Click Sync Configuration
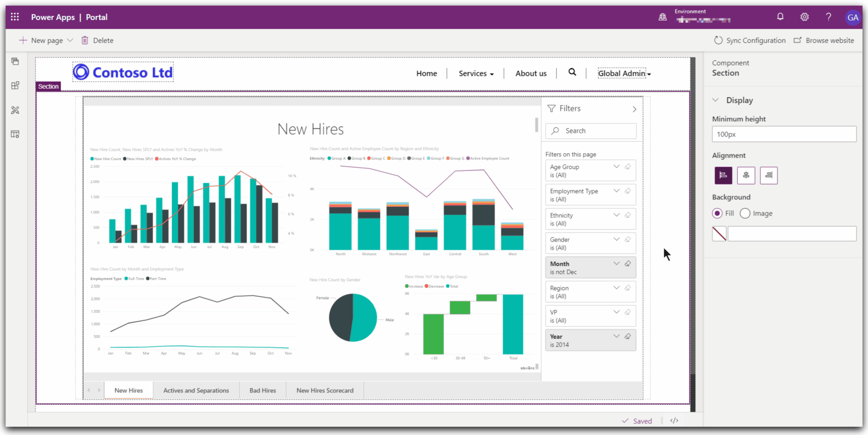868x435 pixels. tap(749, 40)
